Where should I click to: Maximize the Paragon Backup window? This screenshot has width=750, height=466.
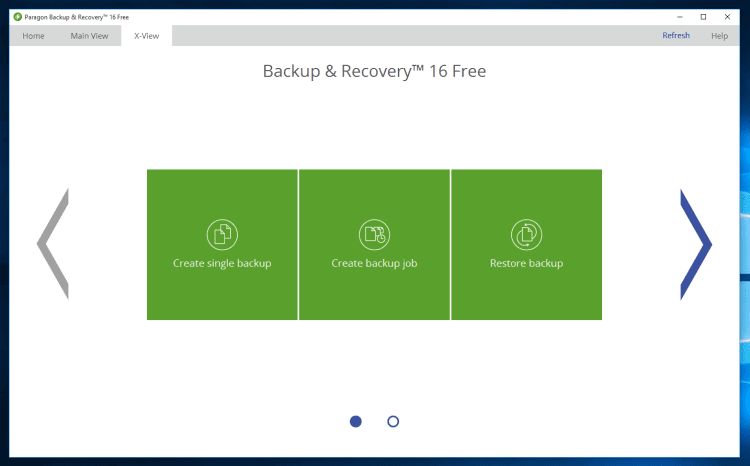tap(703, 17)
